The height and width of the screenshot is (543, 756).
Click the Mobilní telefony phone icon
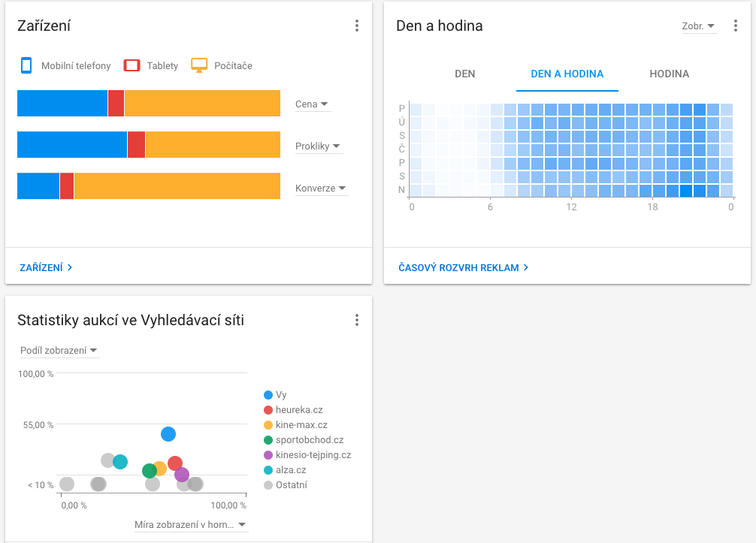point(26,65)
